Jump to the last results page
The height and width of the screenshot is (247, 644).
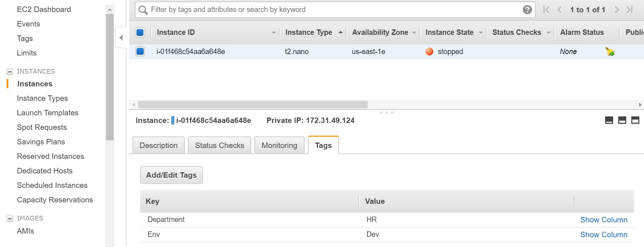click(x=630, y=10)
